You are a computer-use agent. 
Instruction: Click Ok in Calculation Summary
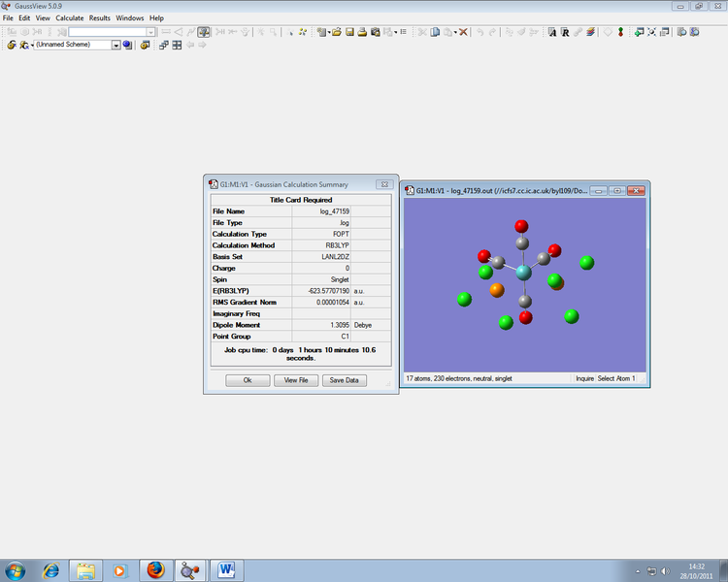pos(248,380)
